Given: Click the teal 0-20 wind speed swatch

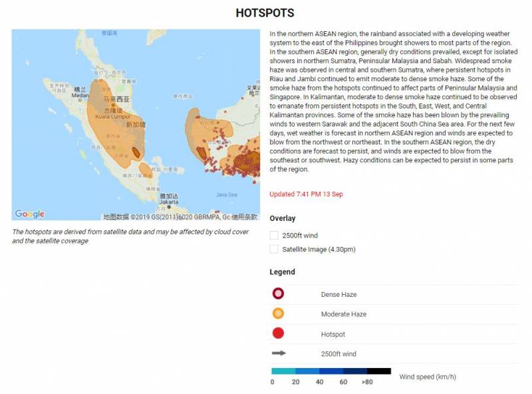Looking at the screenshot, I should [283, 371].
